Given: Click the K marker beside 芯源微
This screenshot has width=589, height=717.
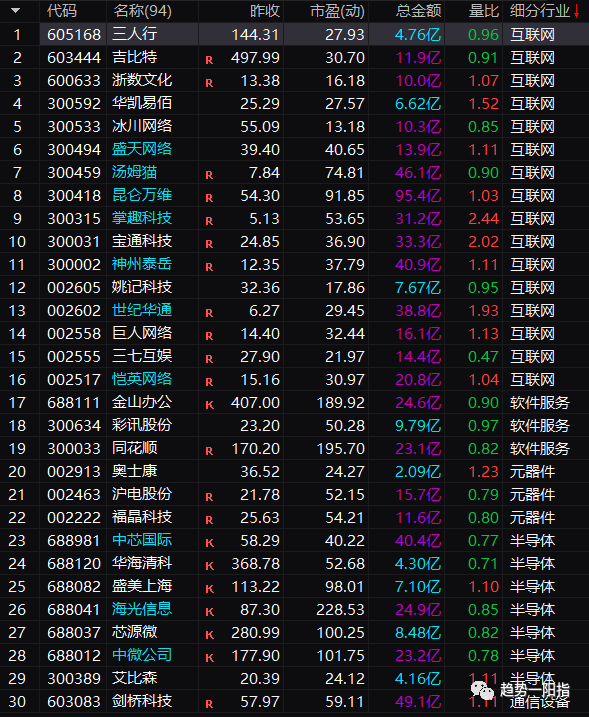Looking at the screenshot, I should tap(209, 635).
